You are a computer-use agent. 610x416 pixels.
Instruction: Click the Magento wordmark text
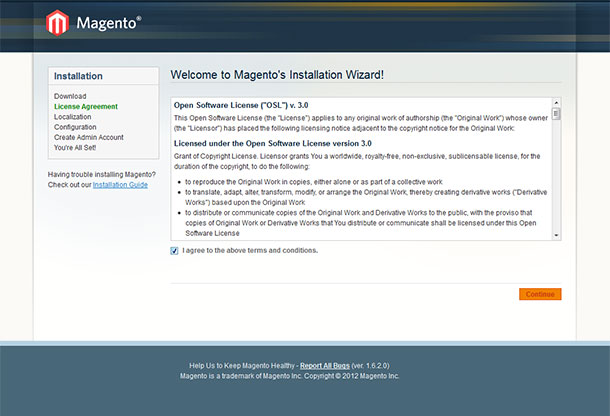[109, 23]
